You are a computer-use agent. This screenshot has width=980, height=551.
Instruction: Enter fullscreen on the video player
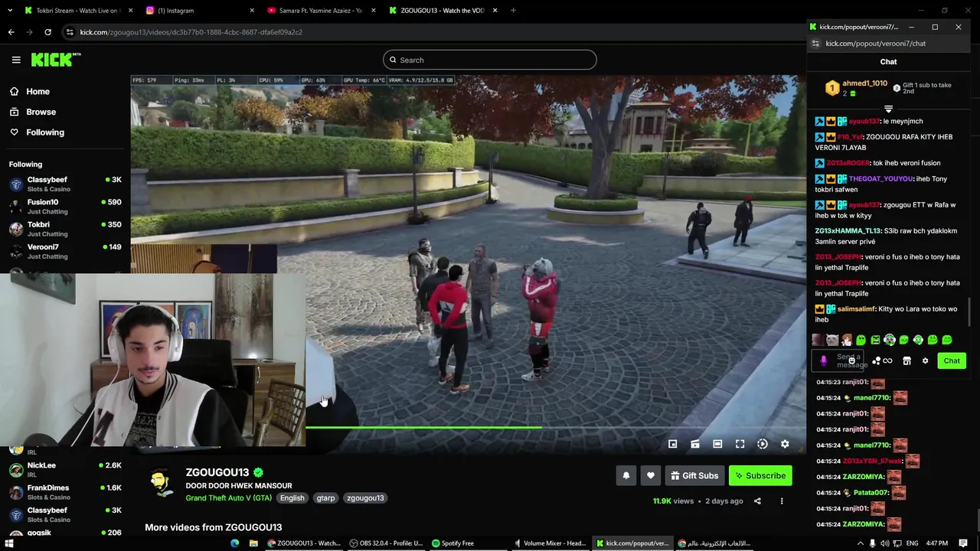pos(740,444)
